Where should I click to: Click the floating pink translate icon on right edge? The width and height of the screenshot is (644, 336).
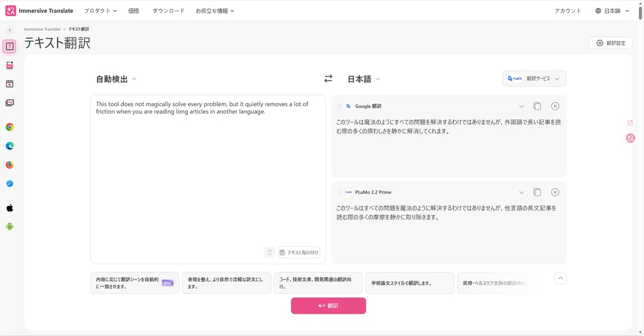click(x=631, y=138)
